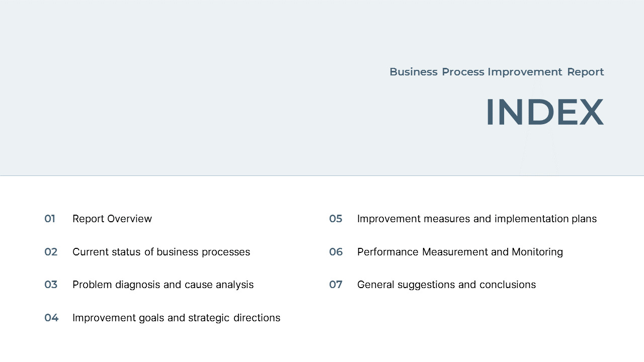Click 'General suggestions and conclusions' entry
This screenshot has width=644, height=362.
click(x=446, y=285)
